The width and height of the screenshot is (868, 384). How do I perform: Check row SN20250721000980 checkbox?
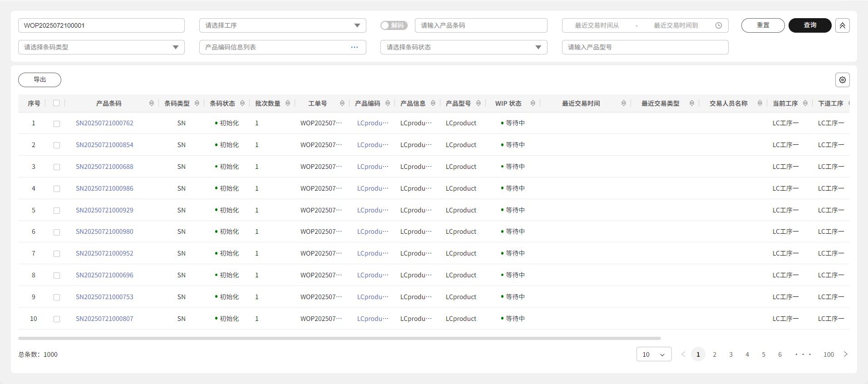pos(57,232)
